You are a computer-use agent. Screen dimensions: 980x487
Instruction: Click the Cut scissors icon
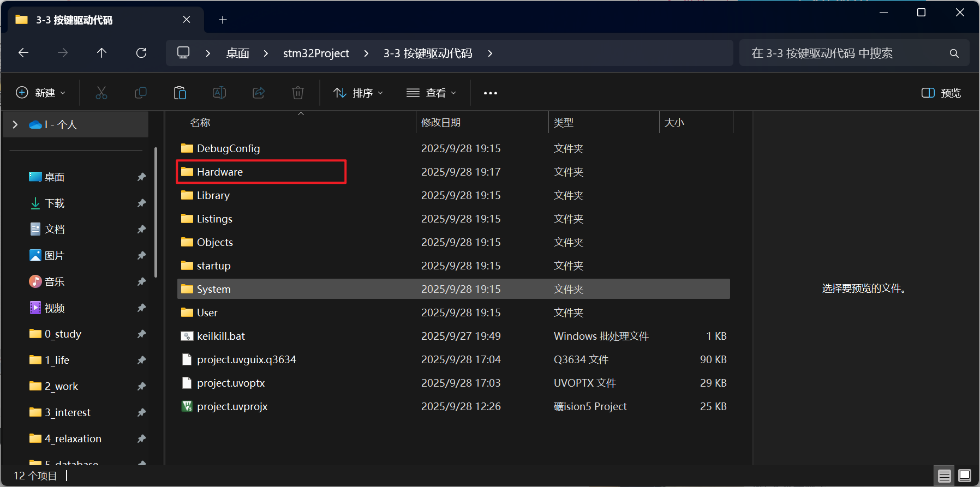click(x=101, y=93)
